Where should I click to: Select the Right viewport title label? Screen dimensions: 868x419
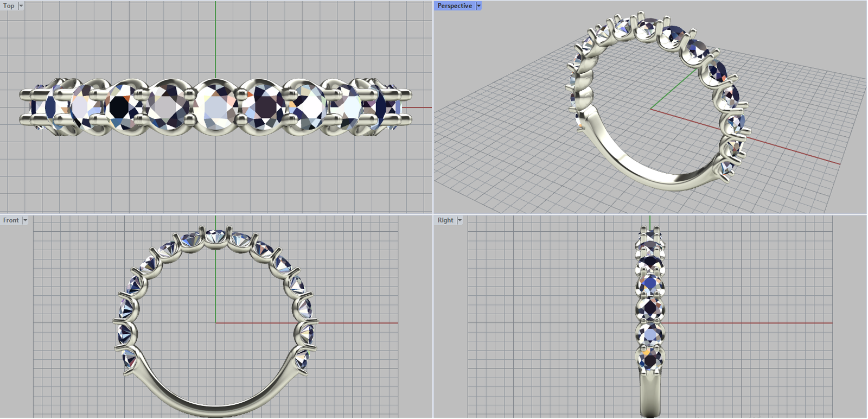(x=445, y=220)
